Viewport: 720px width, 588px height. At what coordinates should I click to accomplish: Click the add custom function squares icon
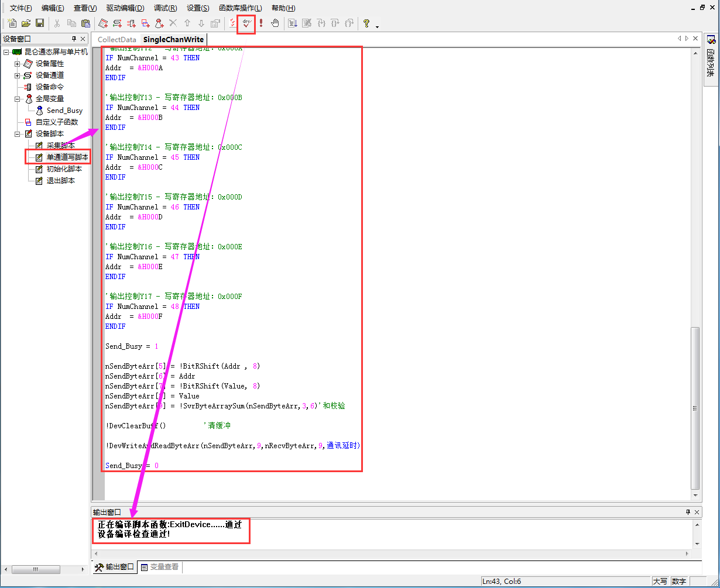tap(145, 23)
